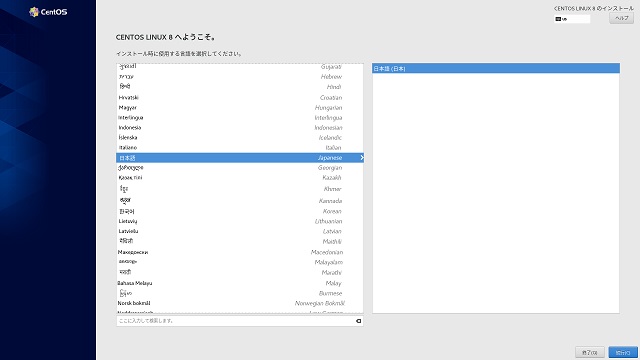The width and height of the screenshot is (640, 360).
Task: Select the Kannada language row
Action: pyautogui.click(x=240, y=201)
